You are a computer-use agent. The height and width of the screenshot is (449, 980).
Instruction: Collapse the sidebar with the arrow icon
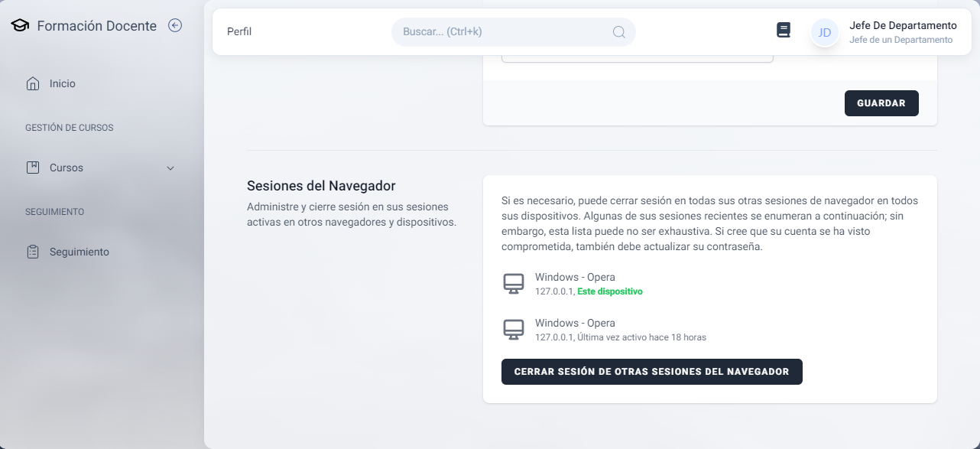pos(175,26)
